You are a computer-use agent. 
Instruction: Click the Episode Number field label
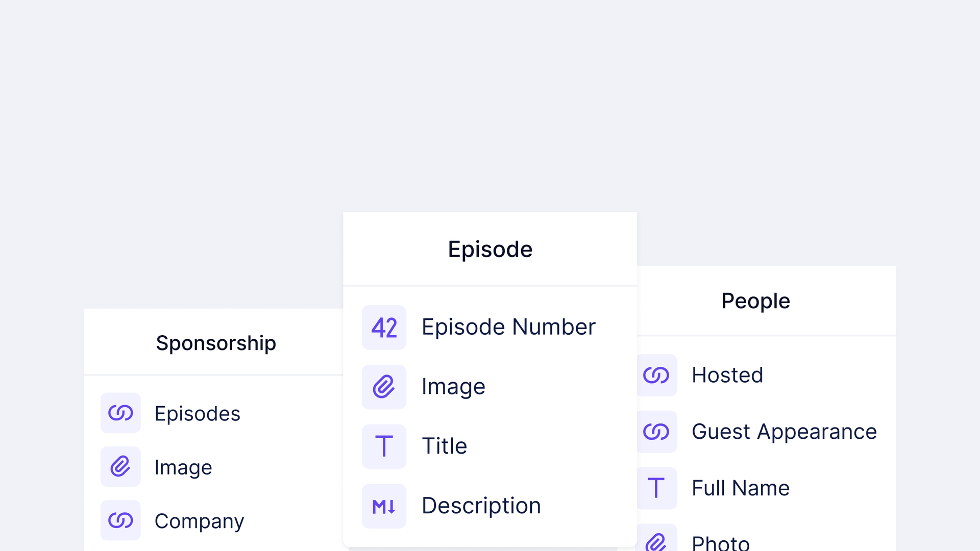(508, 327)
